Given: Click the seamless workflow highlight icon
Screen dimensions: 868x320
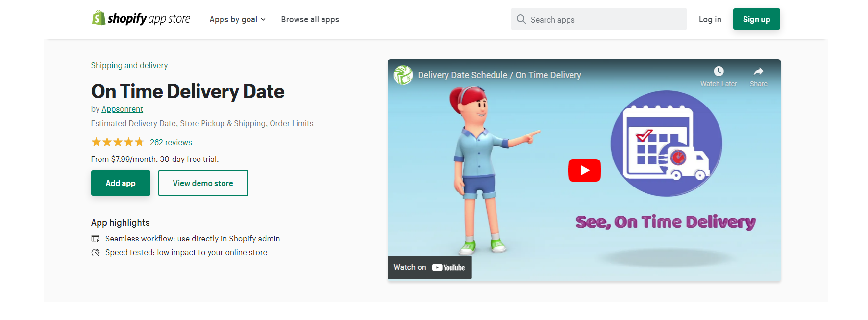Looking at the screenshot, I should click(x=96, y=239).
